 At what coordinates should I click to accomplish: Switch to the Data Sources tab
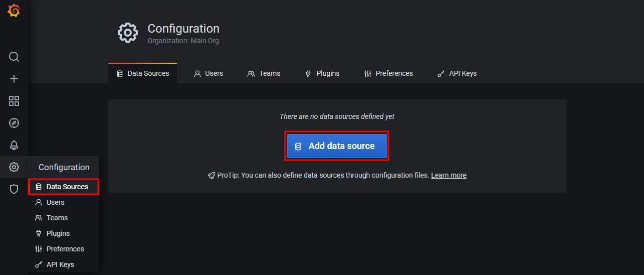pos(143,73)
